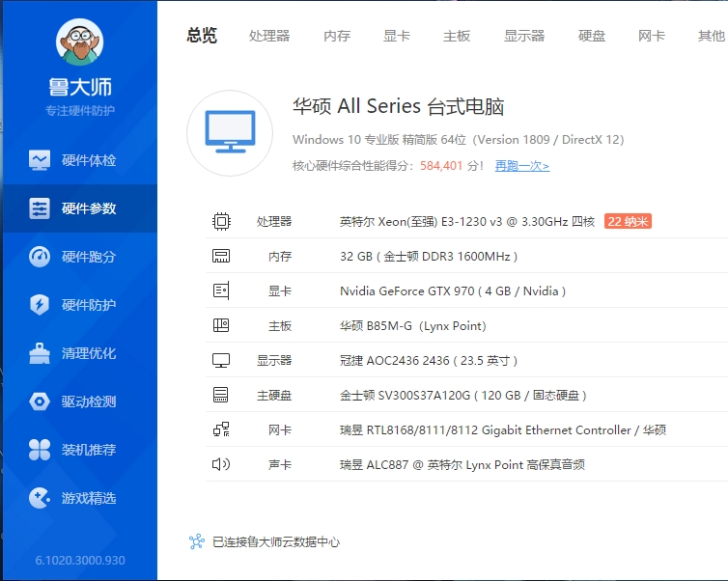Click the Windows 10 专业版 version line
The image size is (728, 581).
459,139
